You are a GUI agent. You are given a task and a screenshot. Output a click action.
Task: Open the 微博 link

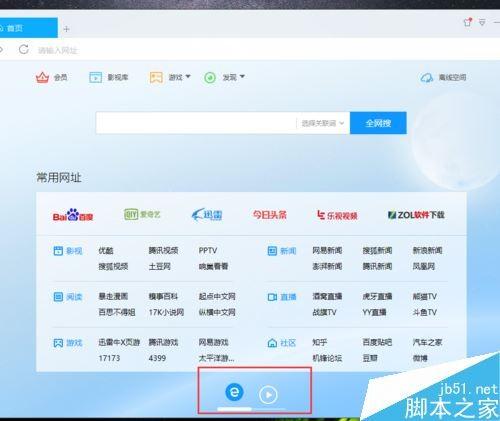(420, 358)
